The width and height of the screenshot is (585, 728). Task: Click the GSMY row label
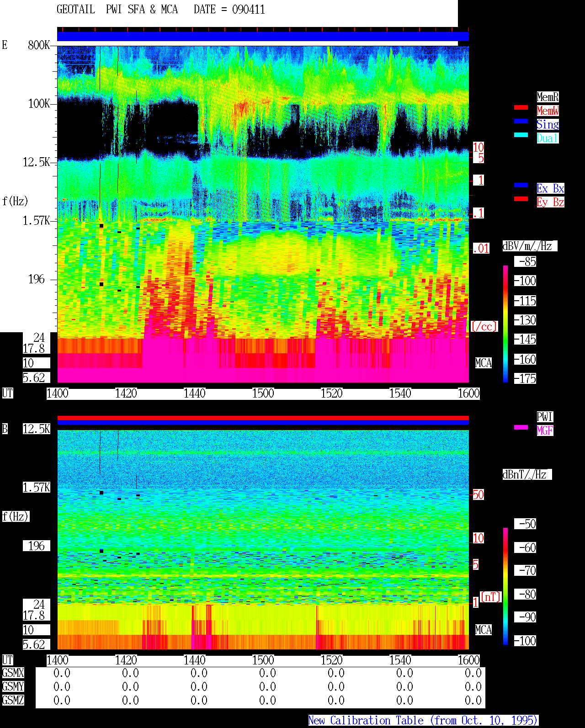coord(13,686)
